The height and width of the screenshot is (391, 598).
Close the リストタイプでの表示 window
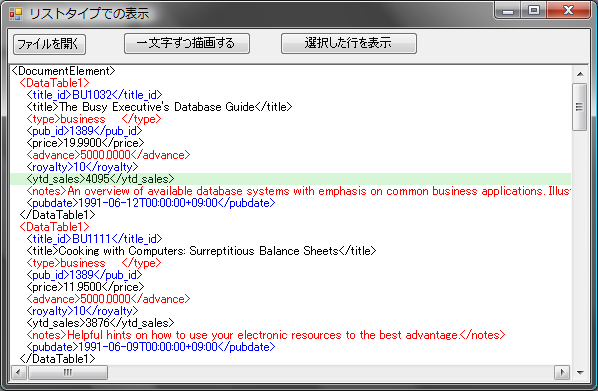coord(568,10)
